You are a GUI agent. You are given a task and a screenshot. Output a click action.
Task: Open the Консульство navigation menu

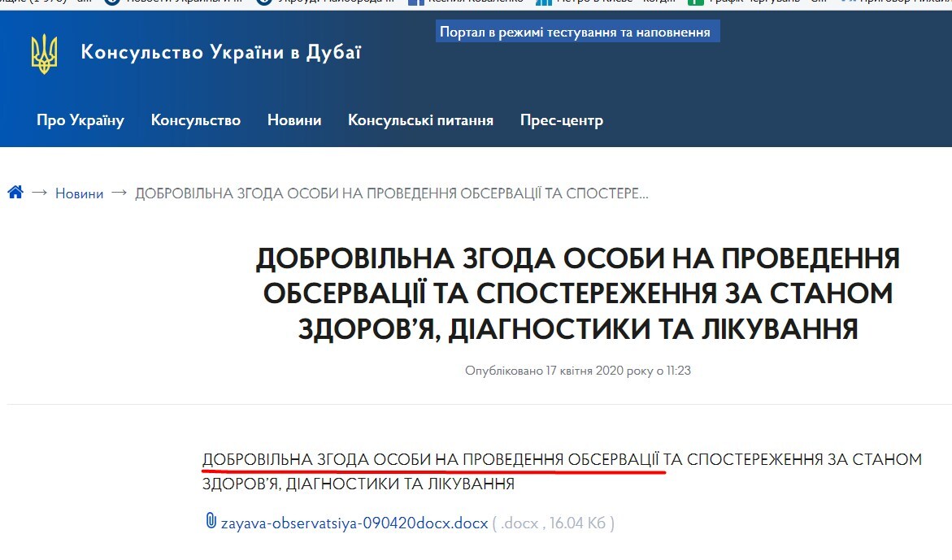(196, 119)
